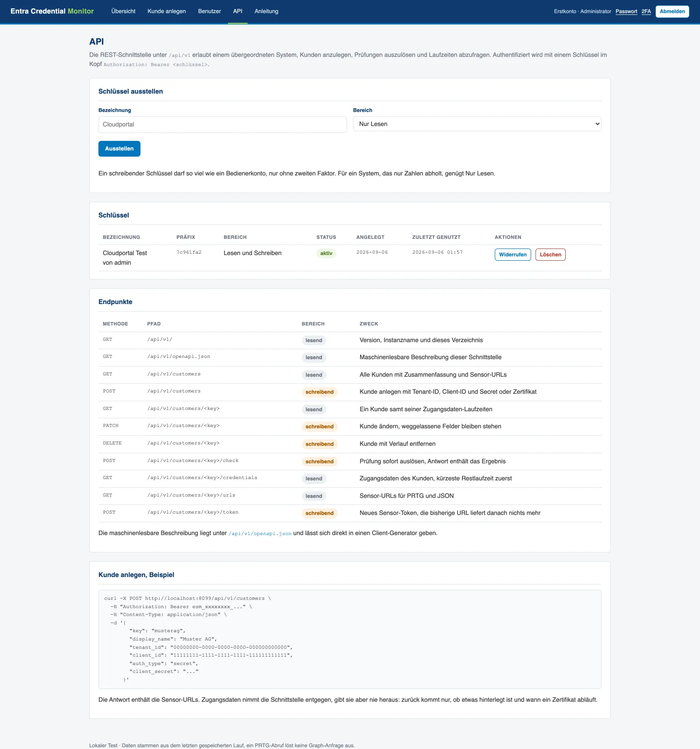Click the ZULETZT GENUTZT column header
Viewport: 700px width, 749px height.
pos(436,237)
